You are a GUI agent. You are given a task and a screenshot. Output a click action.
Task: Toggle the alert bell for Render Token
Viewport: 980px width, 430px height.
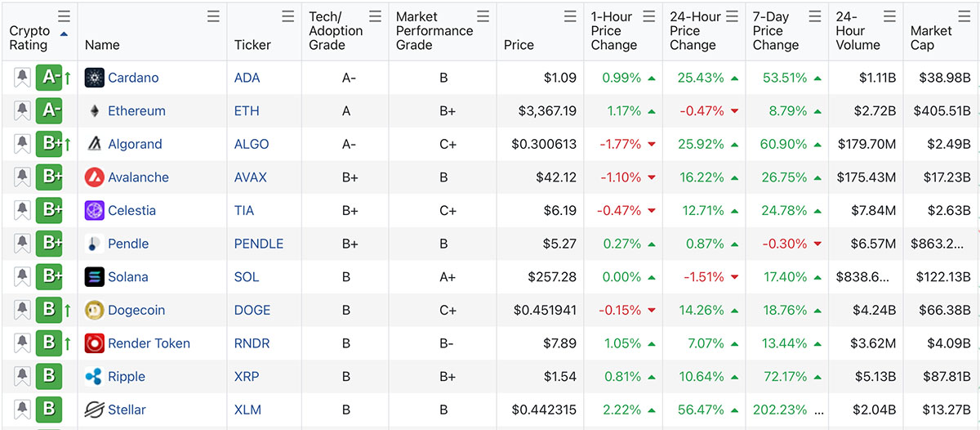[22, 343]
